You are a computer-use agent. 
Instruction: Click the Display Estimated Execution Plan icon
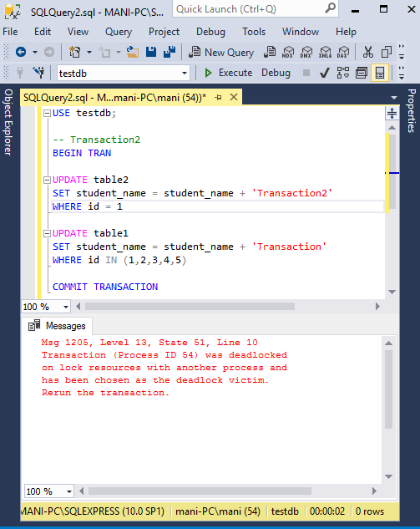[343, 73]
